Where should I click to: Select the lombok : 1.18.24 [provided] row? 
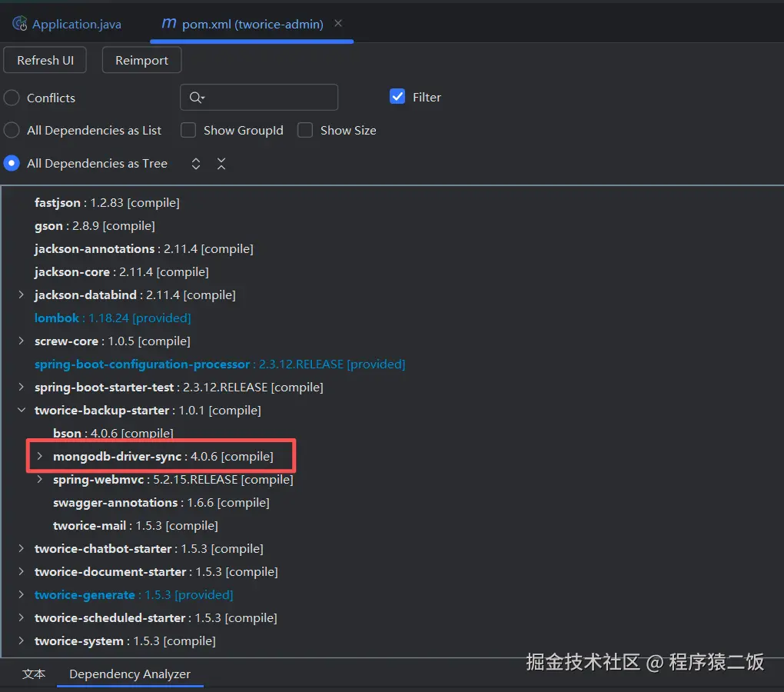112,318
